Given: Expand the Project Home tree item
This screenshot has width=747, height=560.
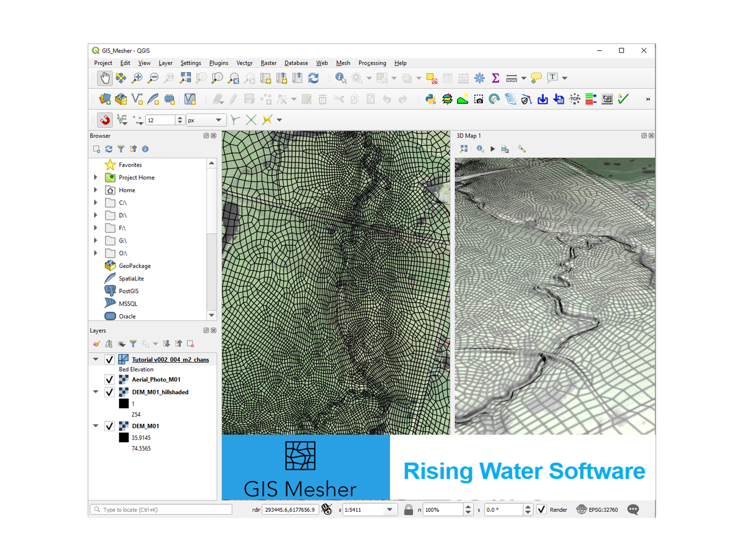Looking at the screenshot, I should 96,177.
